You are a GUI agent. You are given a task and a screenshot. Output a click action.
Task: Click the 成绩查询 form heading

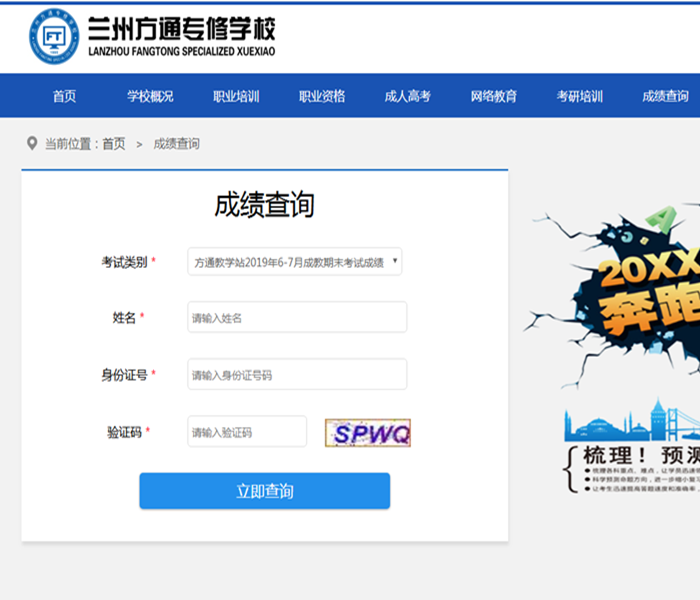265,205
